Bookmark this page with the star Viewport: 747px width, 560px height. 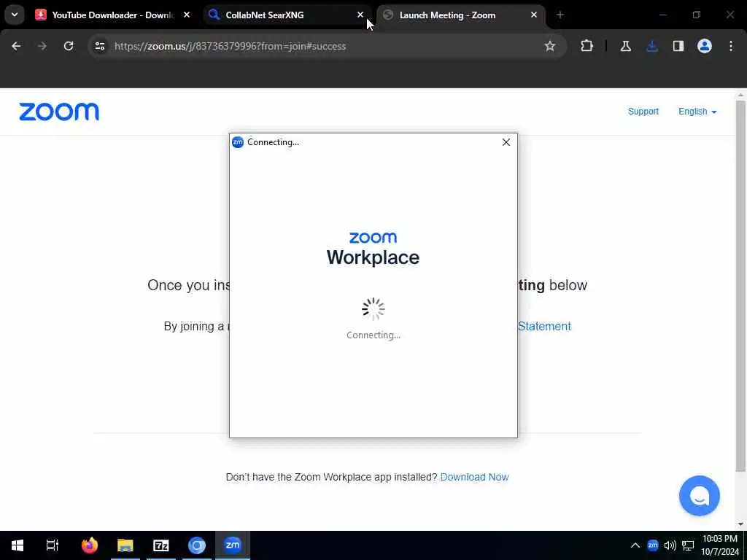[x=550, y=46]
